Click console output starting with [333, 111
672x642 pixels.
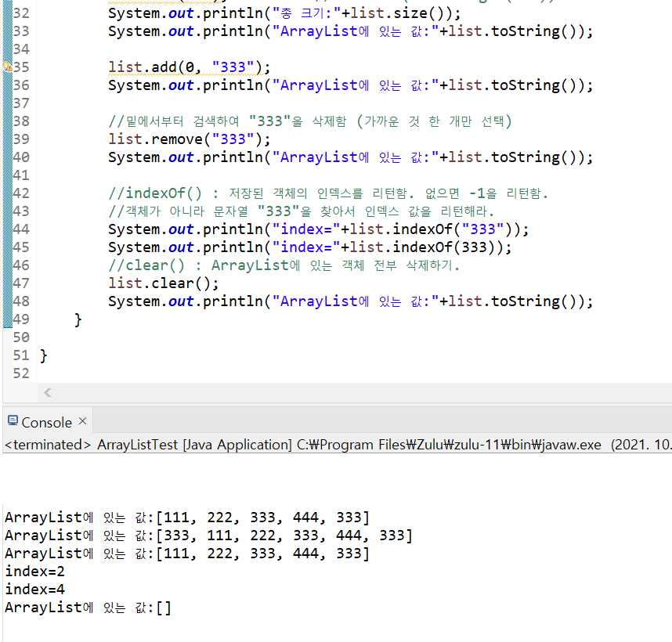(x=208, y=536)
